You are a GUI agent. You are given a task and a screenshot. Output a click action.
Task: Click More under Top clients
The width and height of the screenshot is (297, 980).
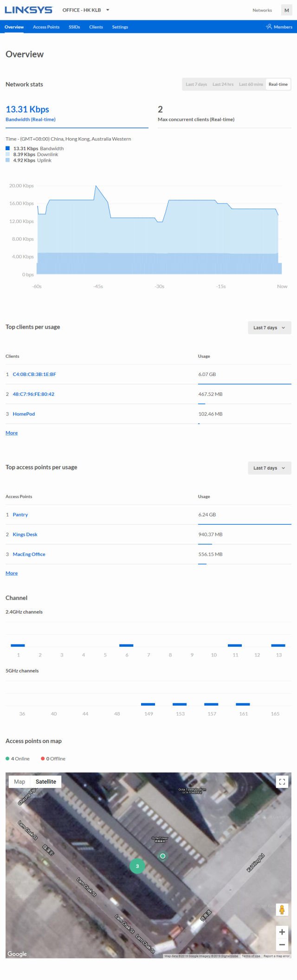click(x=12, y=433)
